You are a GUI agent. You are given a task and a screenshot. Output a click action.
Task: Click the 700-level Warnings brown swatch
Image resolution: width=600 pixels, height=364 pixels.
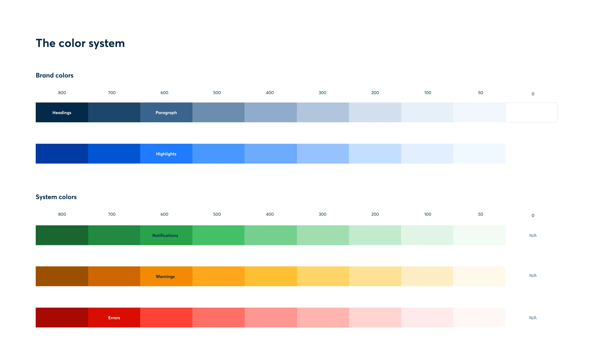pyautogui.click(x=114, y=275)
